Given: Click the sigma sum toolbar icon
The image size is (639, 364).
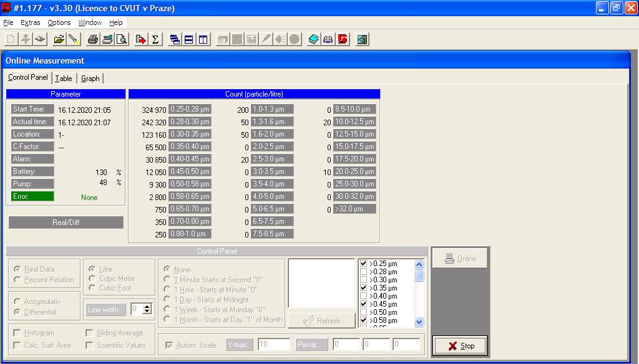Looking at the screenshot, I should pos(155,39).
